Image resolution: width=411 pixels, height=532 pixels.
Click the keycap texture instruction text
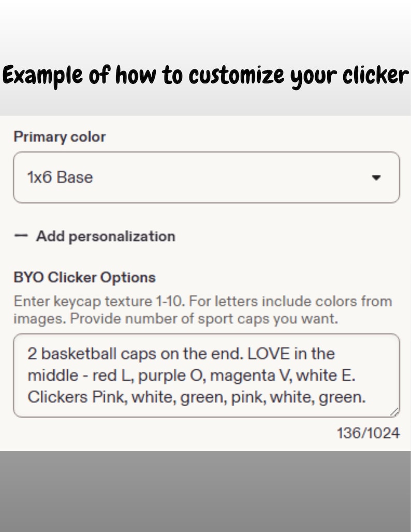[x=203, y=310]
